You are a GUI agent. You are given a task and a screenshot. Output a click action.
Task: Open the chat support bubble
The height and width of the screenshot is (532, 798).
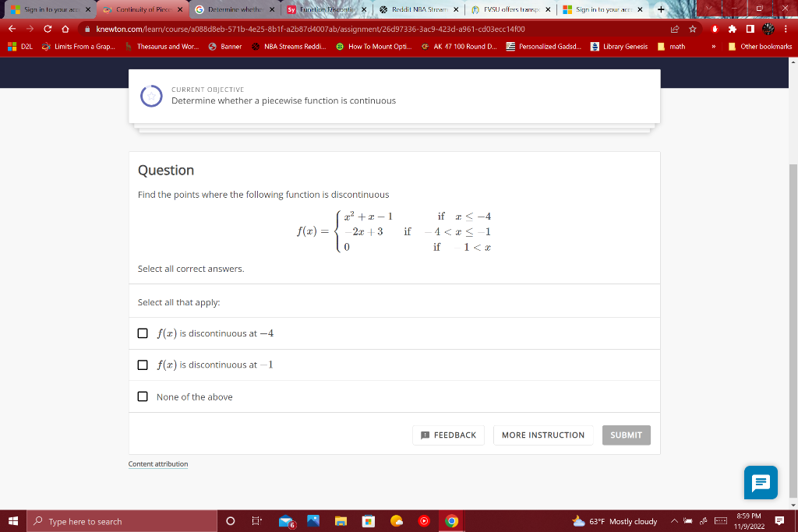(760, 483)
